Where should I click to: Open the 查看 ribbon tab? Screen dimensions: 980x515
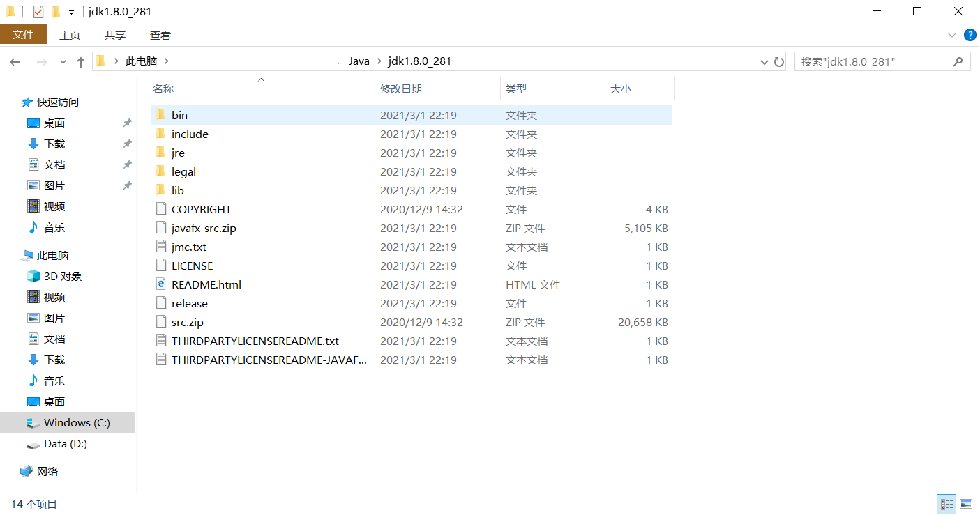(160, 35)
